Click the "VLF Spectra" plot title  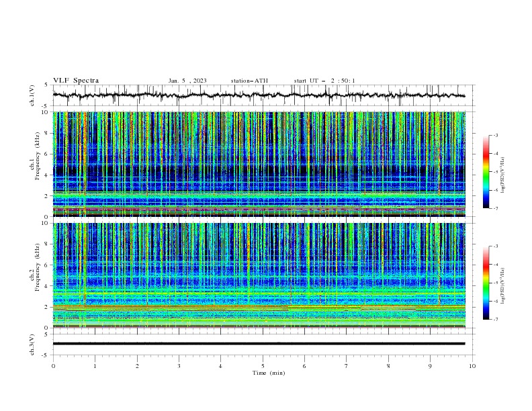pos(76,81)
